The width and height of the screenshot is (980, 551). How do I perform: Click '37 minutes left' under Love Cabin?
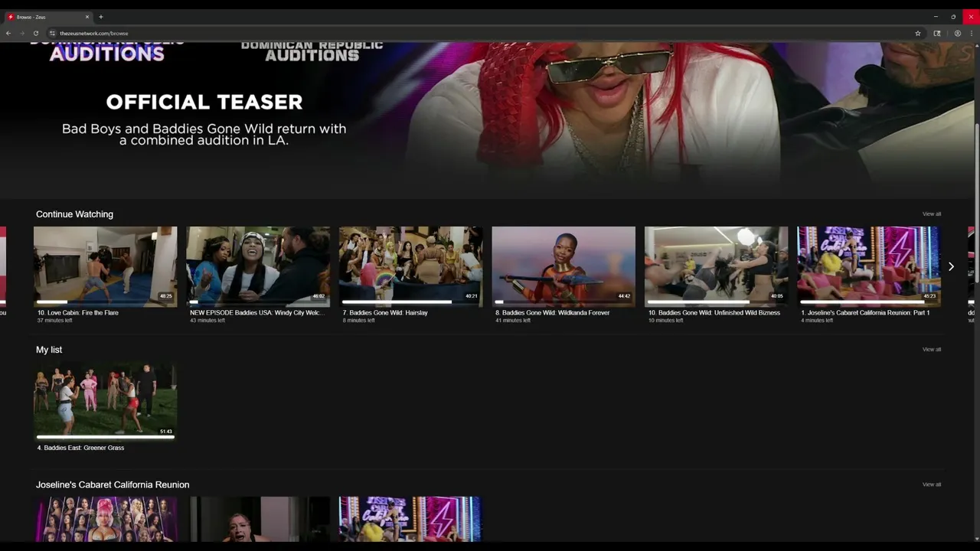[x=54, y=321]
